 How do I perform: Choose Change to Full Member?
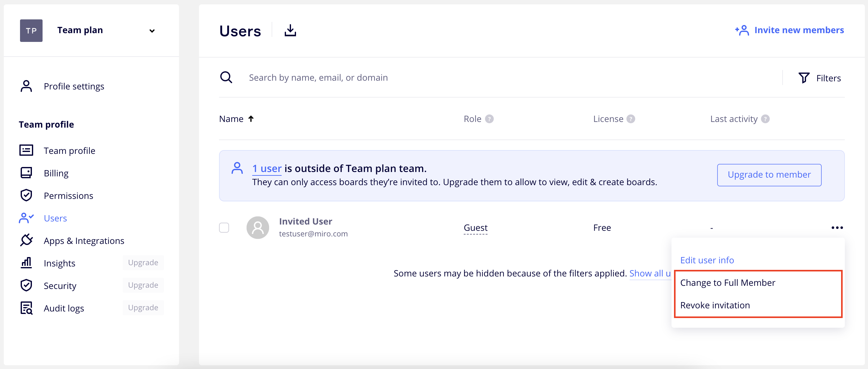click(x=728, y=283)
